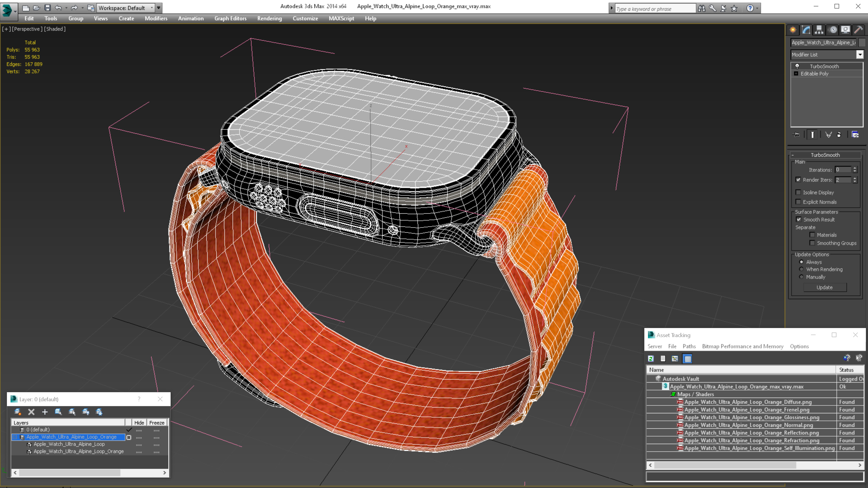Open the Hierarchy command panel tab
Viewport: 868px width, 488px height.
(x=819, y=30)
